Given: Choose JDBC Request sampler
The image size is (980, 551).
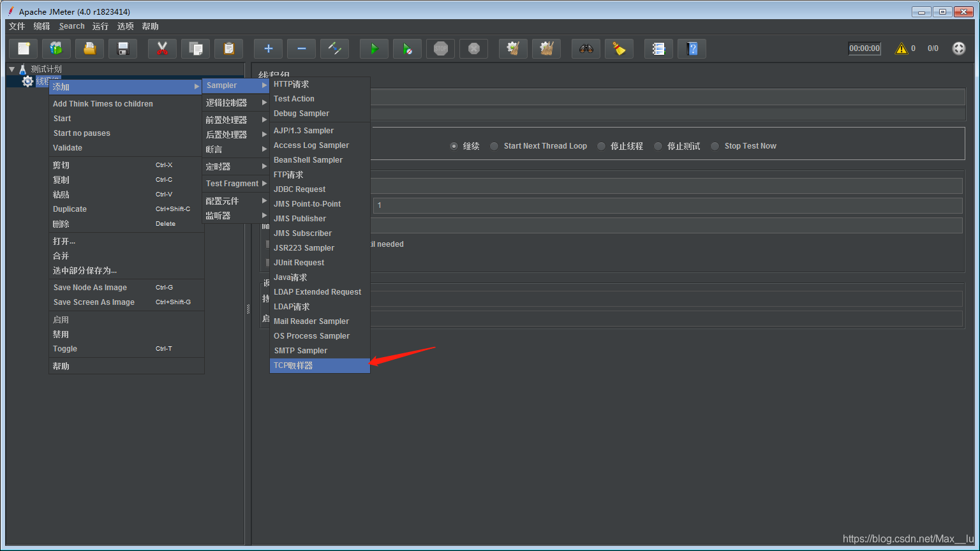Looking at the screenshot, I should coord(320,189).
